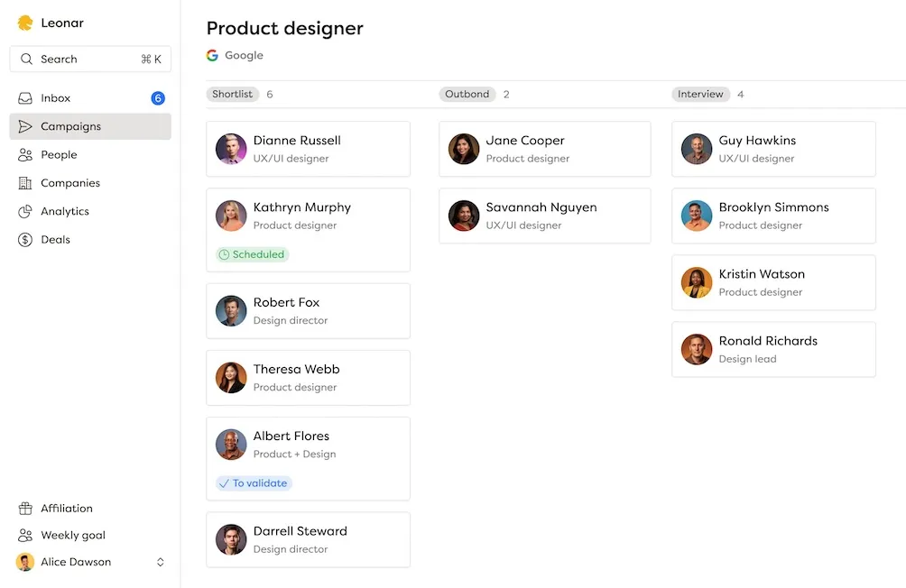This screenshot has height=588, width=906.
Task: Open Deals using the dollar icon
Action: pyautogui.click(x=25, y=239)
